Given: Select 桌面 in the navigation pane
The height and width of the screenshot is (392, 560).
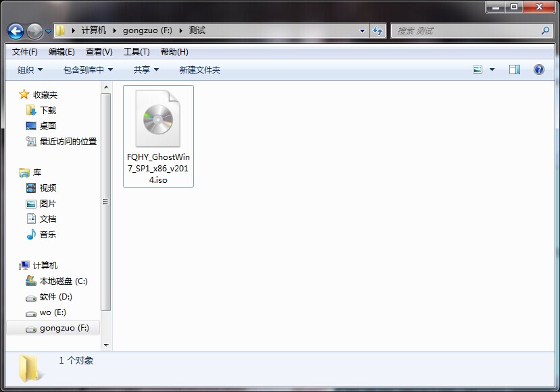Looking at the screenshot, I should click(47, 125).
